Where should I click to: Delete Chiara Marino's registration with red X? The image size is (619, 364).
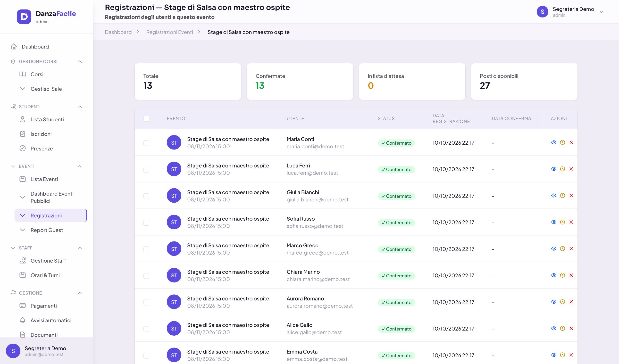click(571, 275)
